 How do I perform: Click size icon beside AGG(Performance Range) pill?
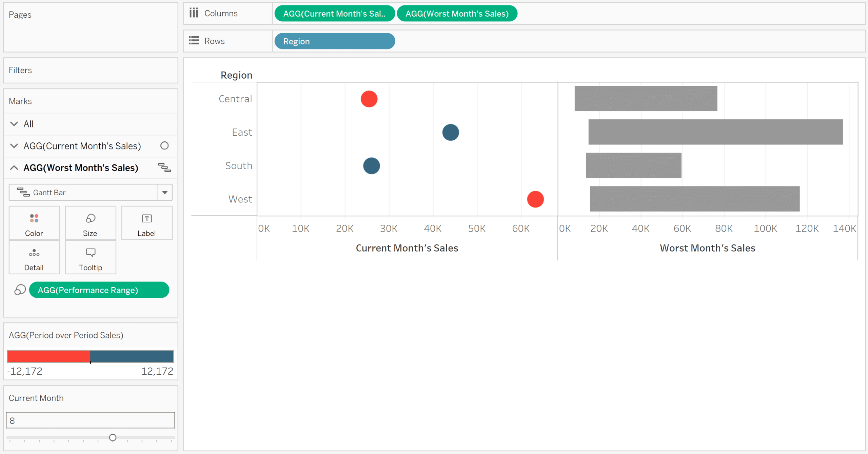click(20, 290)
